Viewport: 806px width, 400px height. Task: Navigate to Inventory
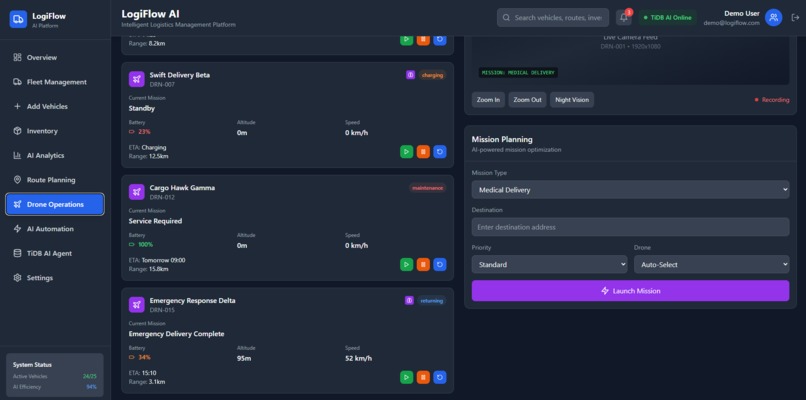coord(55,131)
